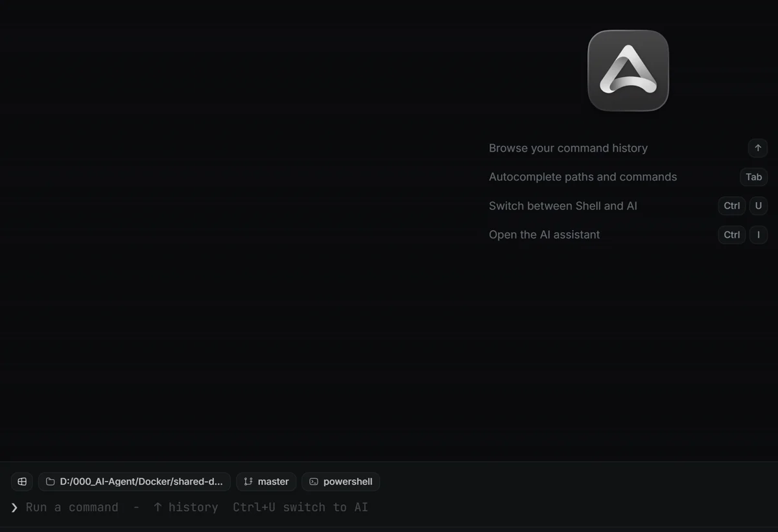
Task: Focus the Run a command input field
Action: pyautogui.click(x=389, y=507)
